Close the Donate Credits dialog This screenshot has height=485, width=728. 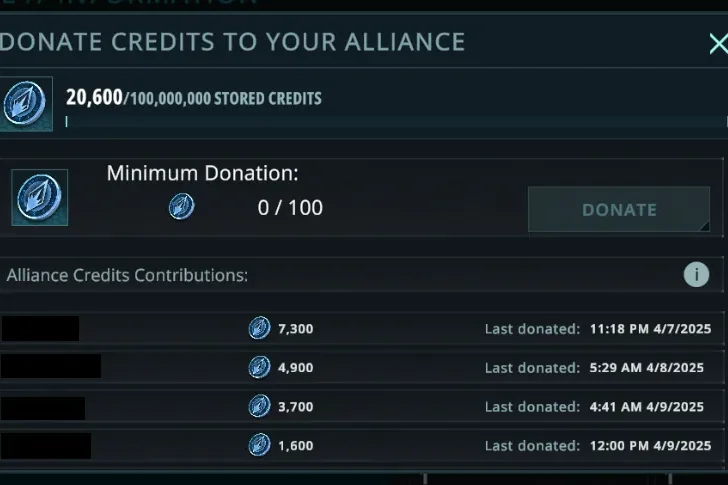coord(717,43)
